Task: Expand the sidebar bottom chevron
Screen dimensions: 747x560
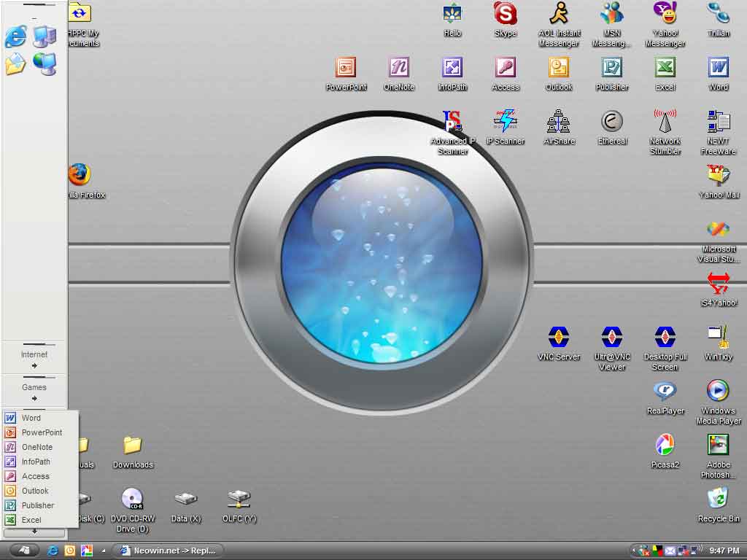Action: click(34, 534)
